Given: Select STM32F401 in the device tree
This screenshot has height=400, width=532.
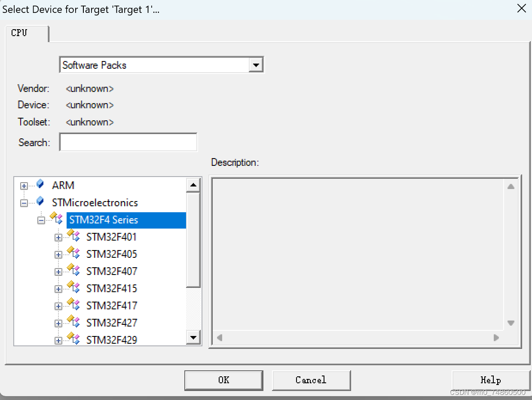Looking at the screenshot, I should coord(112,237).
